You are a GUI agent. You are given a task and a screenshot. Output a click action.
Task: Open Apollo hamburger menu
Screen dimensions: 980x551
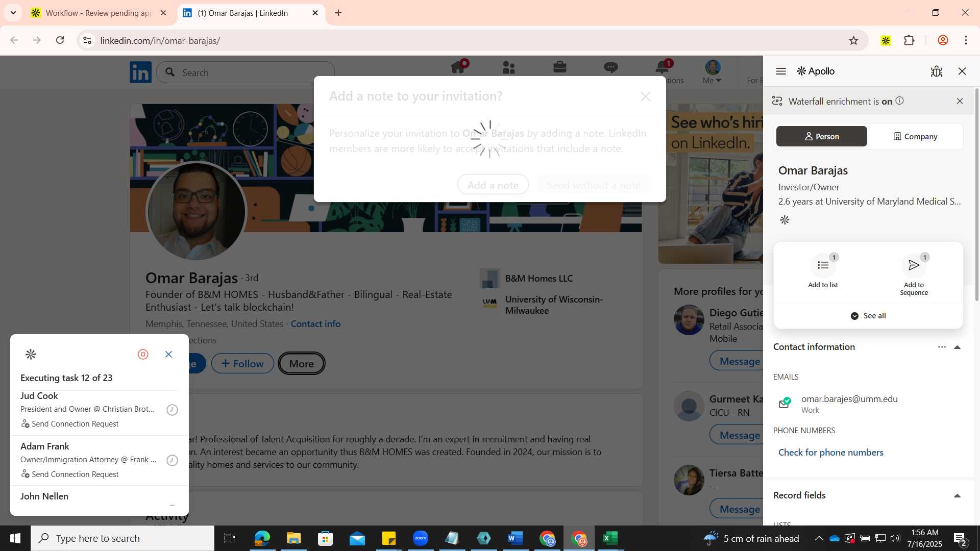pyautogui.click(x=781, y=71)
